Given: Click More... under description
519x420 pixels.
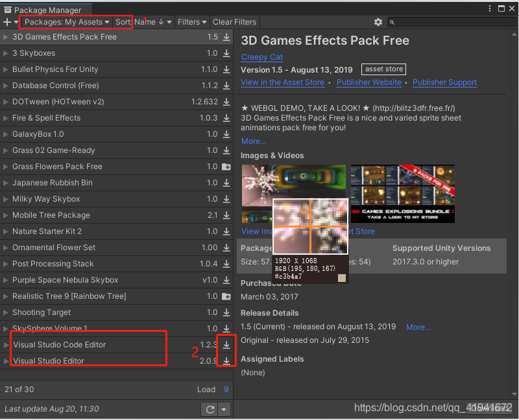Looking at the screenshot, I should click(254, 141).
